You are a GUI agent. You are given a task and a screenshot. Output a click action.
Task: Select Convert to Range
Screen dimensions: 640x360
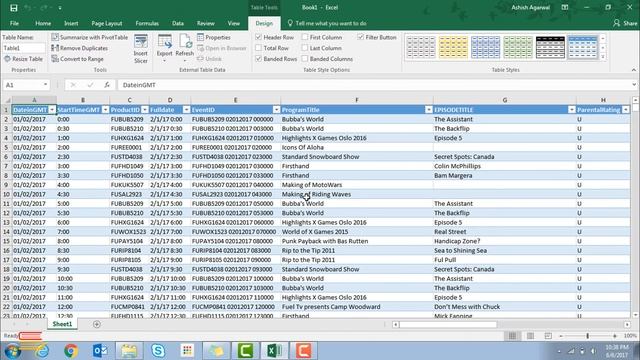78,59
